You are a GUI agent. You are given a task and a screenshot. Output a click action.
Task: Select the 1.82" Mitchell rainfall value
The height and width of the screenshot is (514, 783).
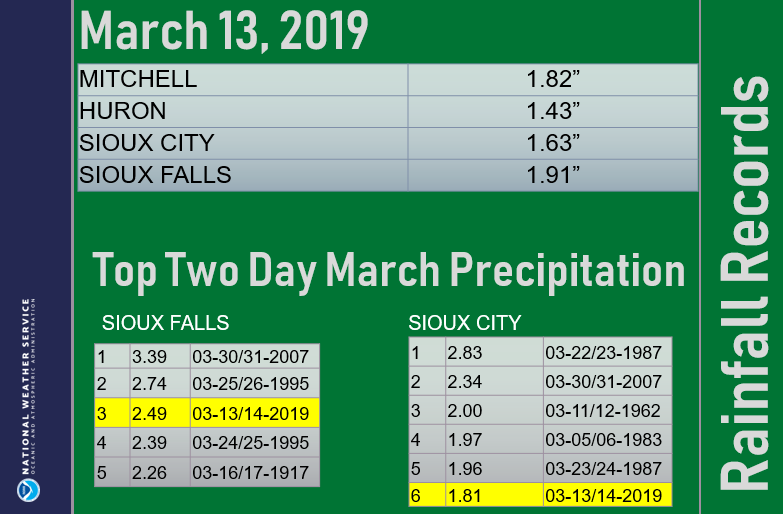coord(553,79)
